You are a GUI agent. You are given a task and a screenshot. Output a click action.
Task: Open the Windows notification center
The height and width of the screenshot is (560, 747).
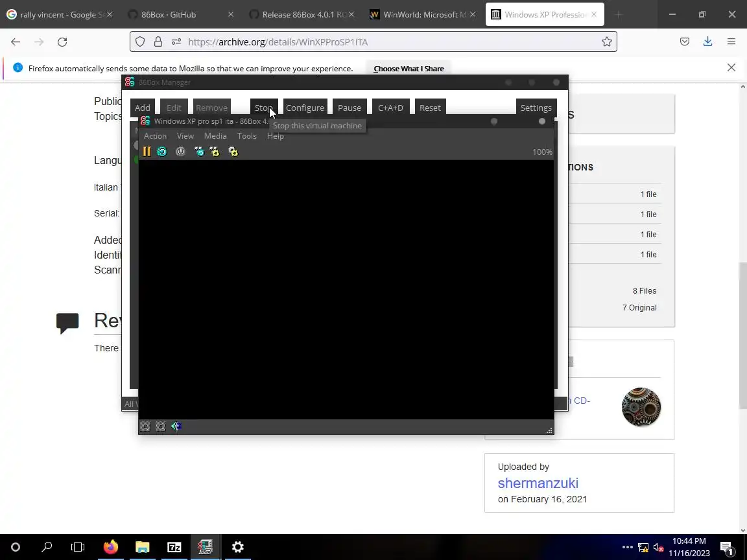(x=726, y=547)
